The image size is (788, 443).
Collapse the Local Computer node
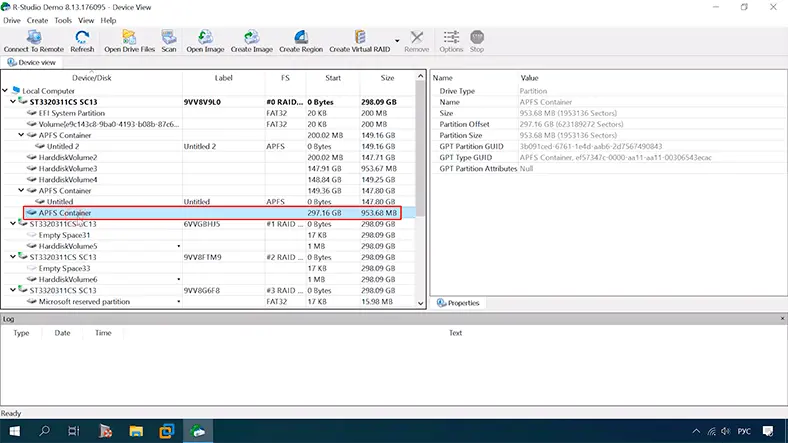click(x=5, y=90)
